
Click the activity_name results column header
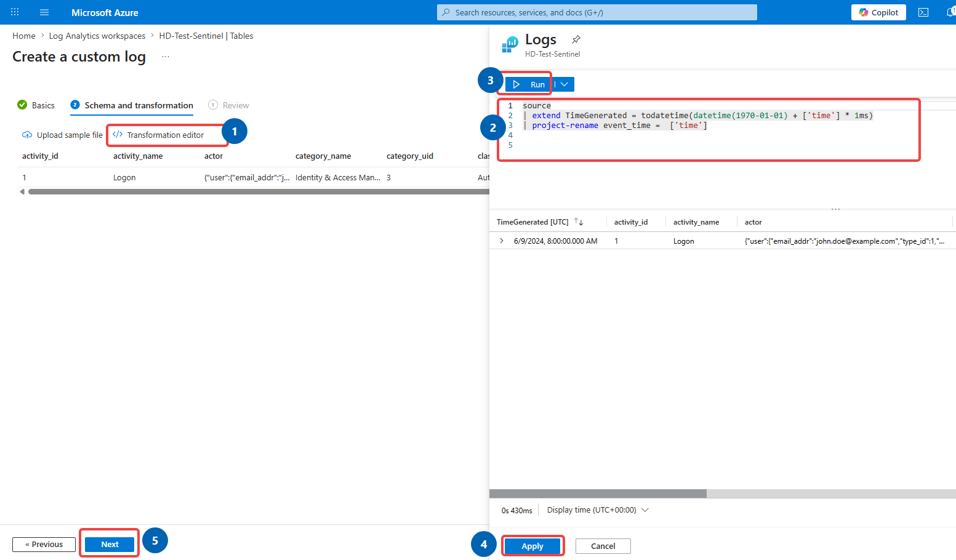pyautogui.click(x=696, y=222)
